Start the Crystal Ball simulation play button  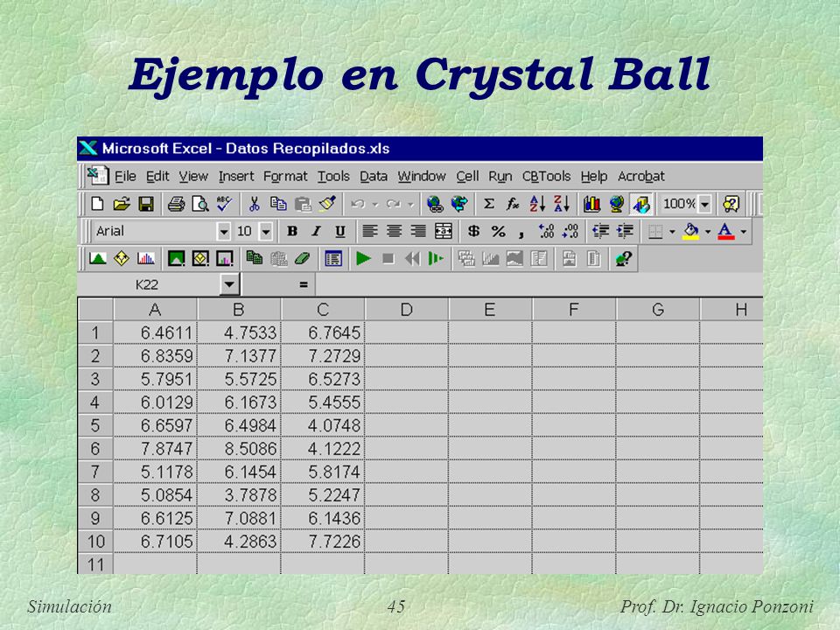(364, 259)
